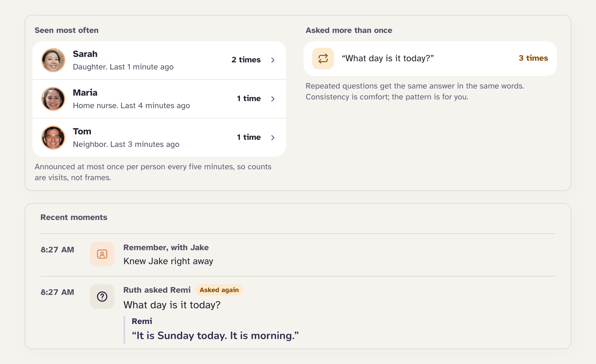Click the 8:27 AM timestamp of Ruth's question
Viewport: 596px width, 364px height.
57,292
